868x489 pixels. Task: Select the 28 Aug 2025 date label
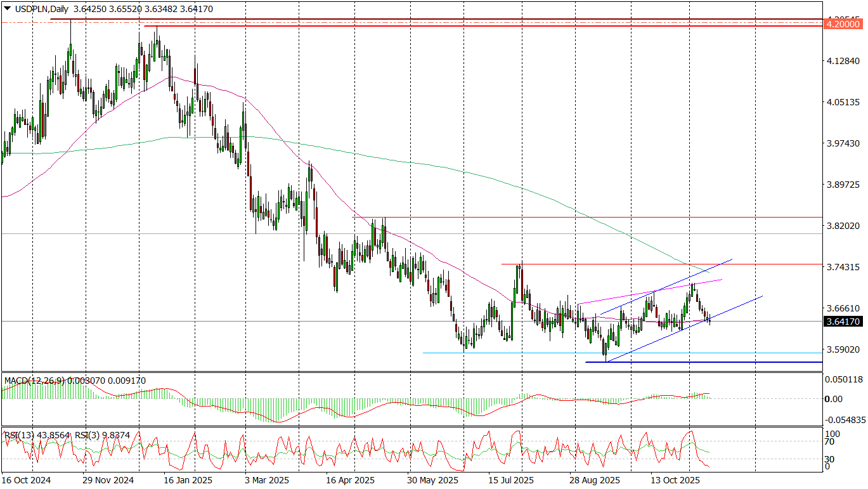tap(595, 480)
